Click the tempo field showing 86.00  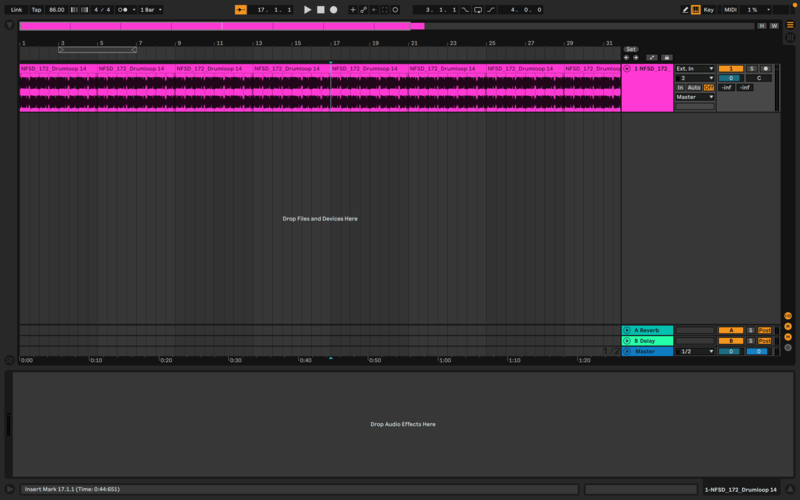click(x=57, y=9)
